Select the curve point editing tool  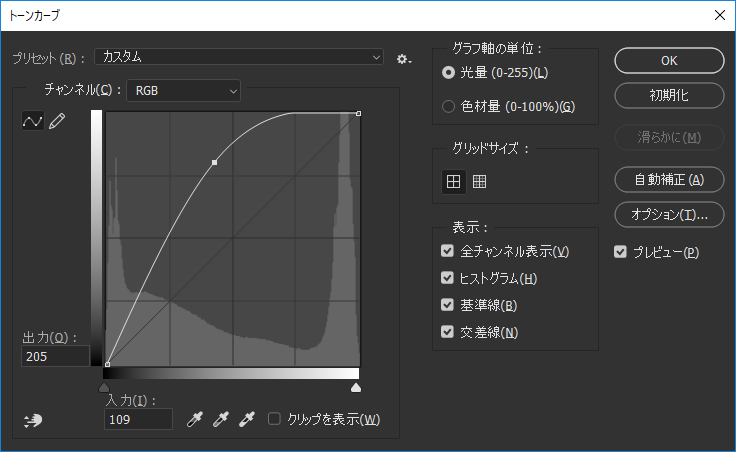click(x=33, y=121)
